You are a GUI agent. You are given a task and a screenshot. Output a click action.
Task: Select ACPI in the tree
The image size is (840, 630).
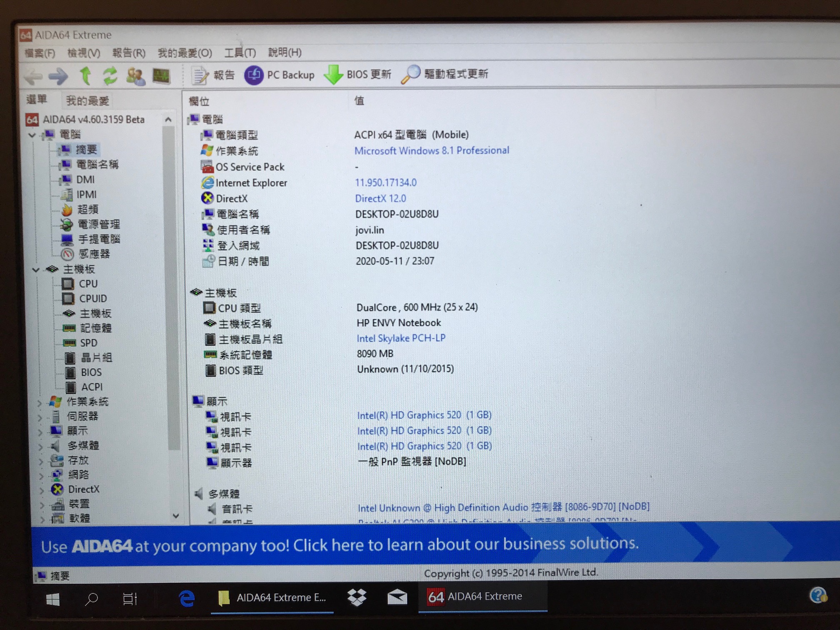point(85,387)
